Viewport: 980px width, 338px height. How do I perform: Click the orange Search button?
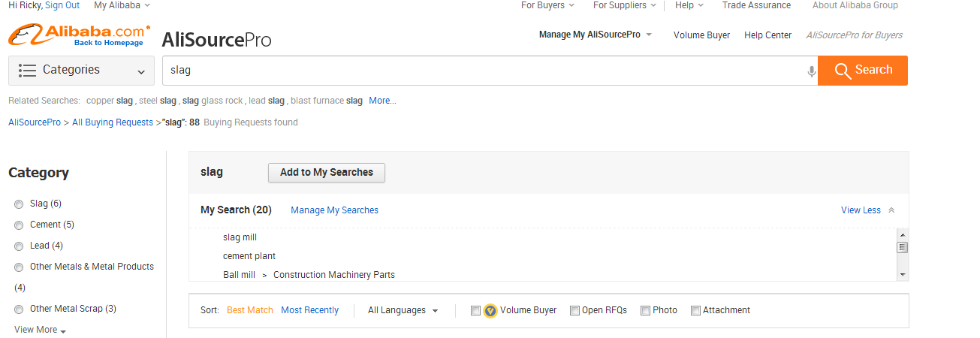(863, 71)
